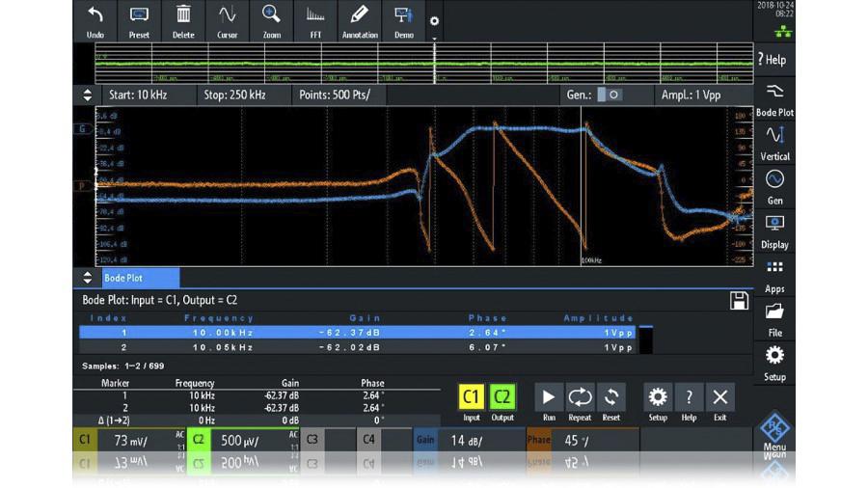Select the Annotation pencil tool
This screenshot has height=488, width=868.
(359, 19)
